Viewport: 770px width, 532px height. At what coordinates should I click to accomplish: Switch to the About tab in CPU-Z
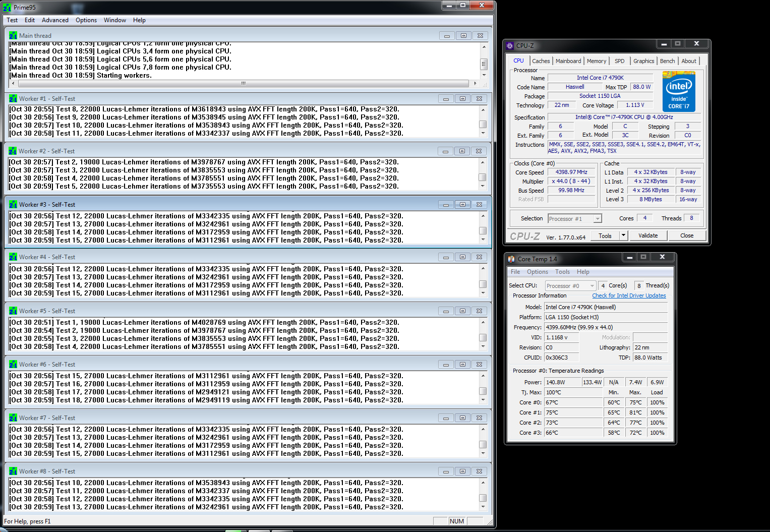[689, 61]
